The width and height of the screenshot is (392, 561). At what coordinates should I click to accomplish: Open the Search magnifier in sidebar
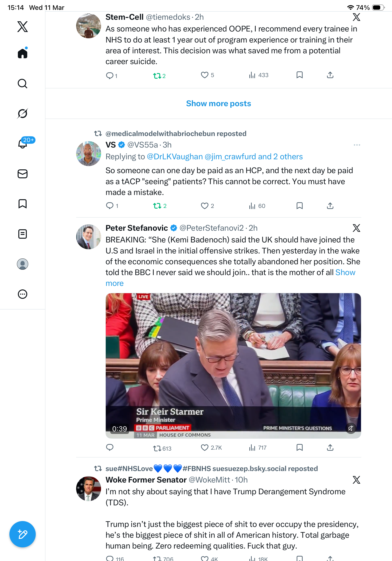pyautogui.click(x=23, y=84)
